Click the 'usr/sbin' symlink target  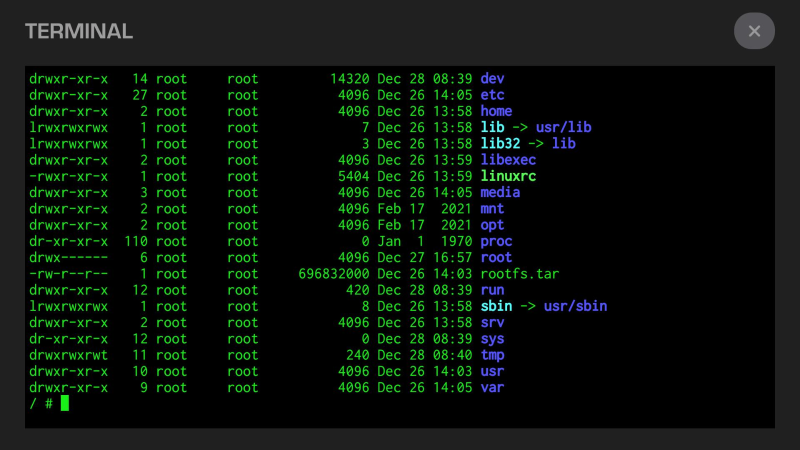coord(576,306)
